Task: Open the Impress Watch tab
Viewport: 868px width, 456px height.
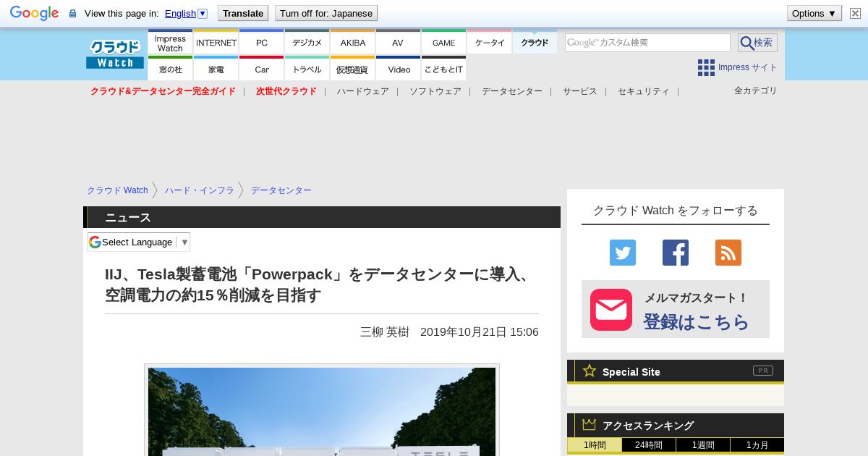Action: coord(170,43)
